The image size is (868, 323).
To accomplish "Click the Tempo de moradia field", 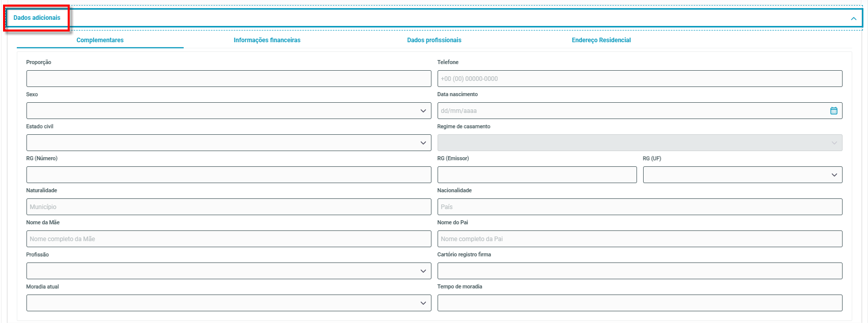I will [x=640, y=303].
